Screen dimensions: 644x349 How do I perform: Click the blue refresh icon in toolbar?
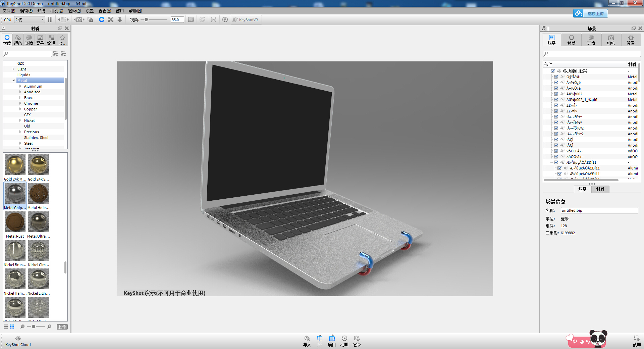coord(102,20)
